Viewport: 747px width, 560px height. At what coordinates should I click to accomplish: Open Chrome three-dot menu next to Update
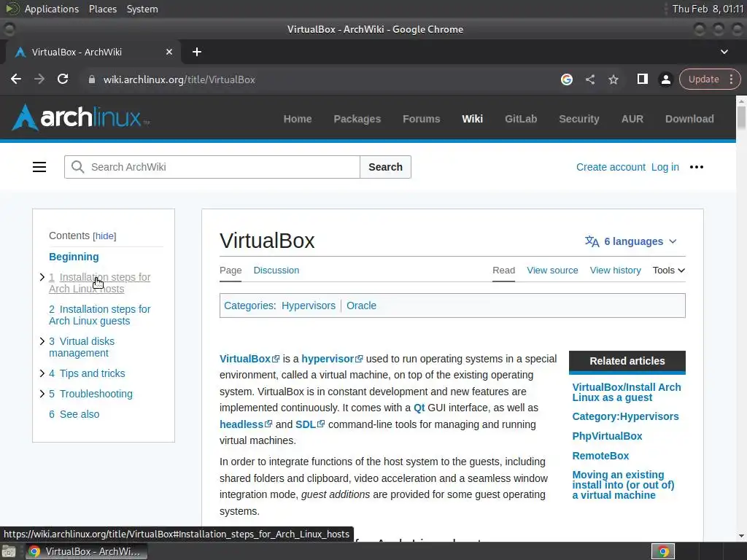click(x=731, y=79)
